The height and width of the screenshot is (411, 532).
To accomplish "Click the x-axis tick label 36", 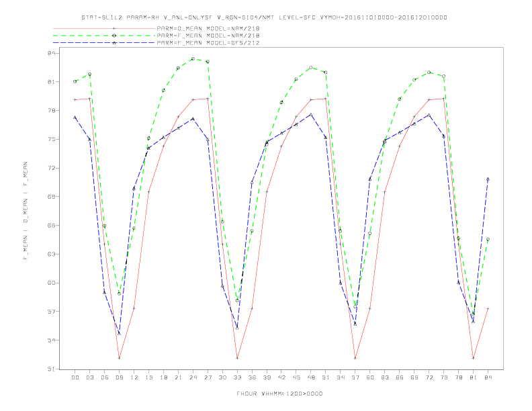I will 252,377.
